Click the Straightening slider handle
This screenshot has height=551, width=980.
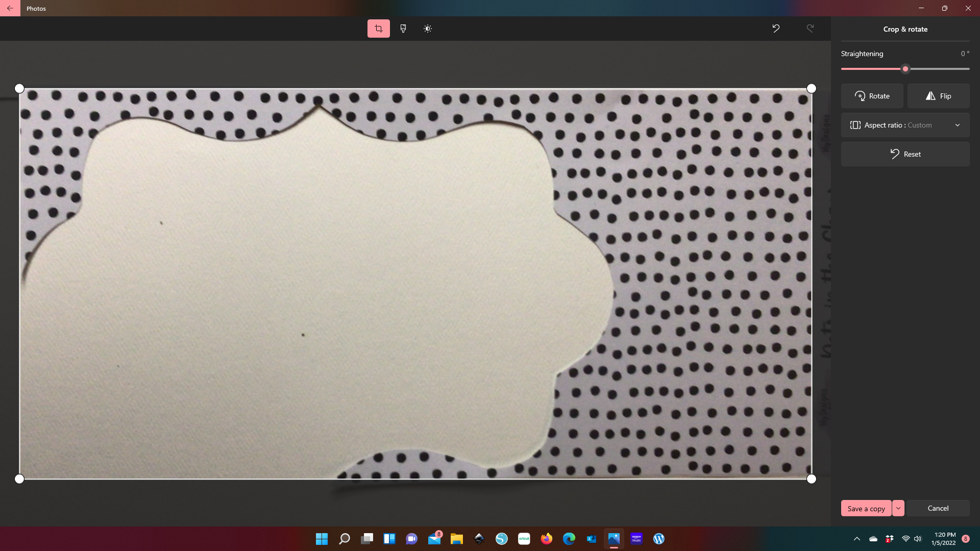pyautogui.click(x=905, y=69)
